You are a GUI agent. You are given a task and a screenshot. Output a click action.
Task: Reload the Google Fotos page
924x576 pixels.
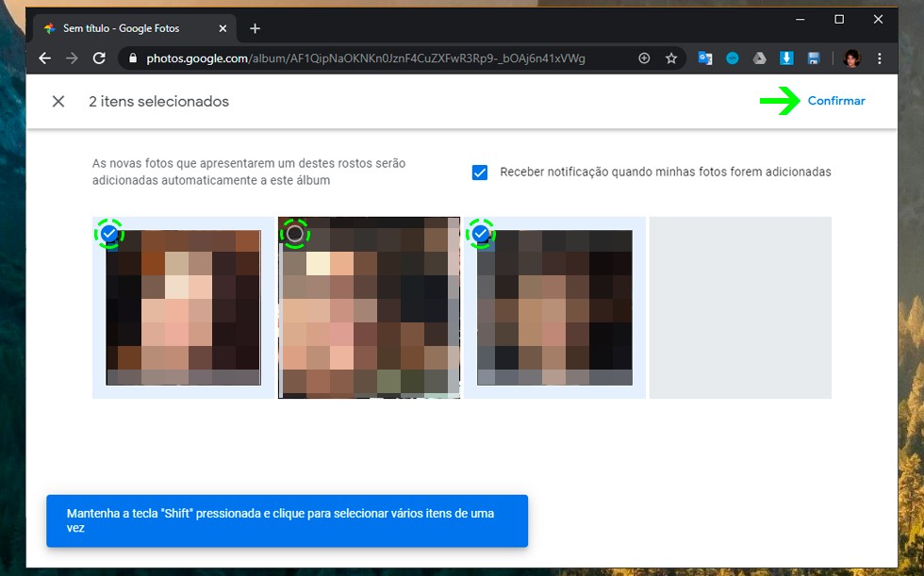tap(99, 58)
